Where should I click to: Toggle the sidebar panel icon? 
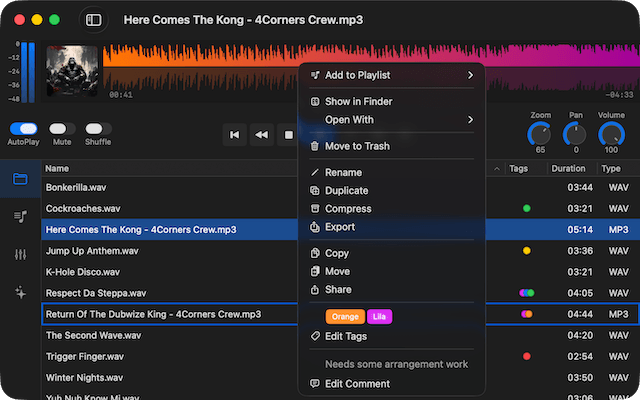93,20
